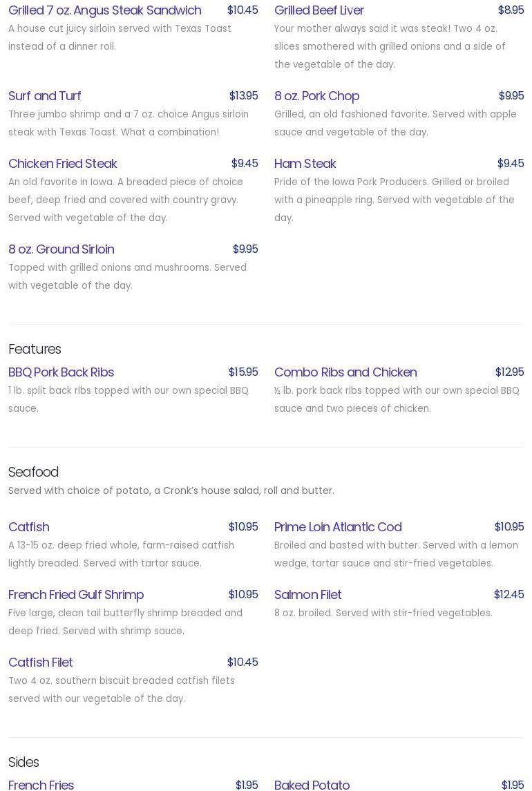Click the $15.95 price for BBQ ribs

(243, 372)
